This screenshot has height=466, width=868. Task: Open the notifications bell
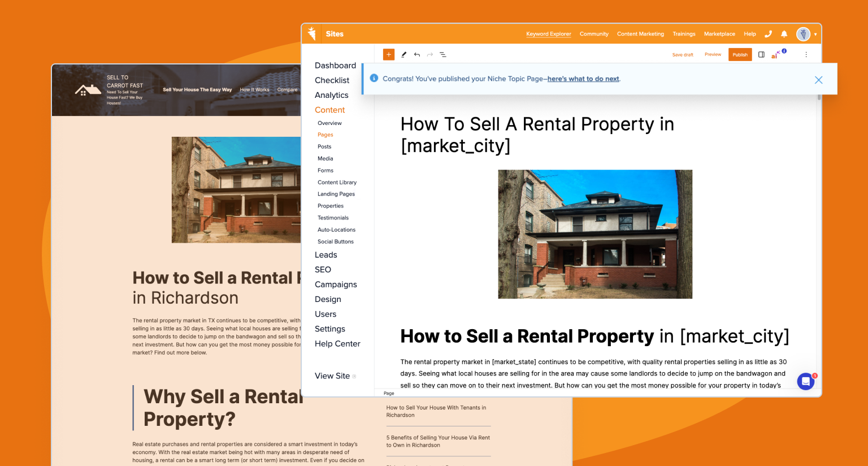(x=784, y=34)
